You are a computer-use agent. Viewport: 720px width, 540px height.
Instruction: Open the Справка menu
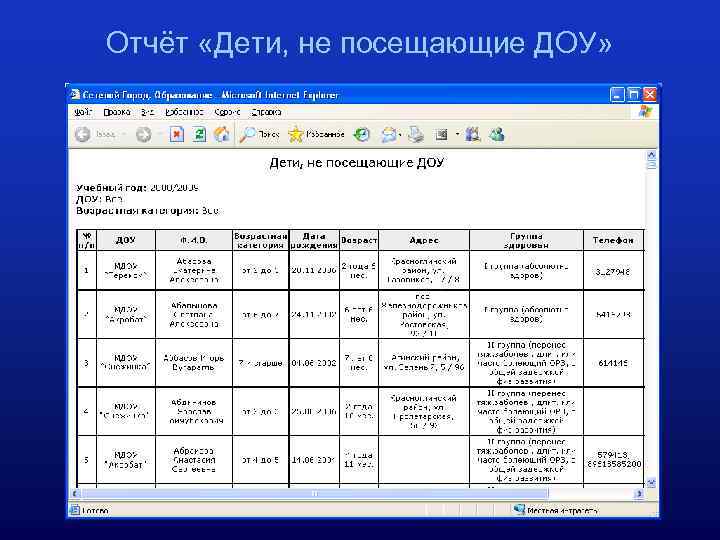click(266, 112)
